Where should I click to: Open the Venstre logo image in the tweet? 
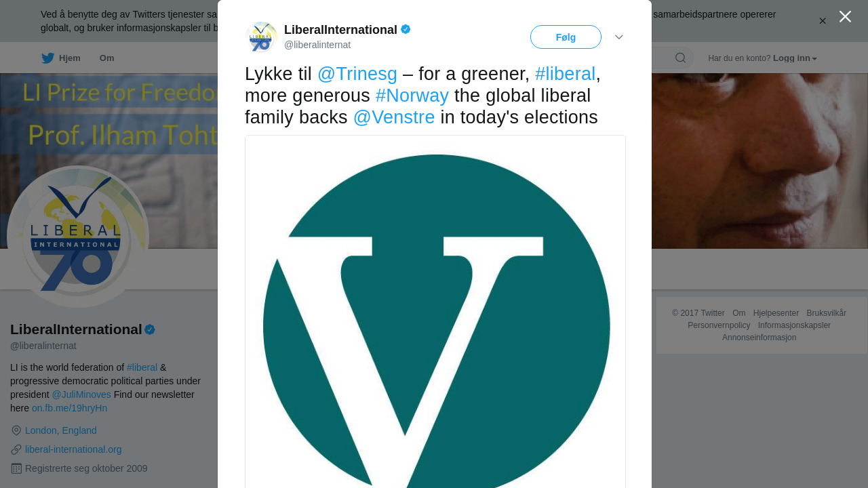click(435, 319)
